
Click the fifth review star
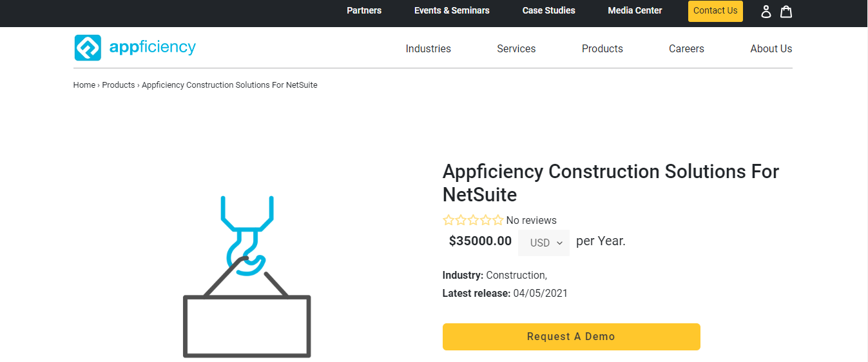pyautogui.click(x=497, y=220)
